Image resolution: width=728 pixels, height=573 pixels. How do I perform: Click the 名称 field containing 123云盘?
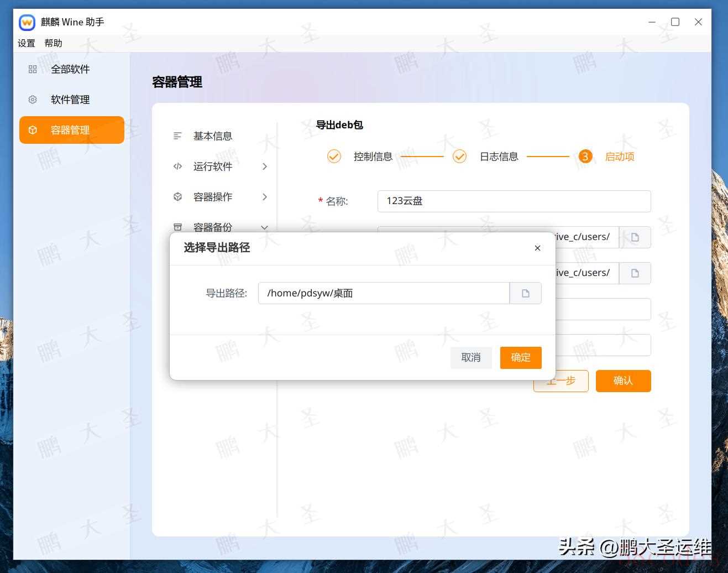(514, 201)
